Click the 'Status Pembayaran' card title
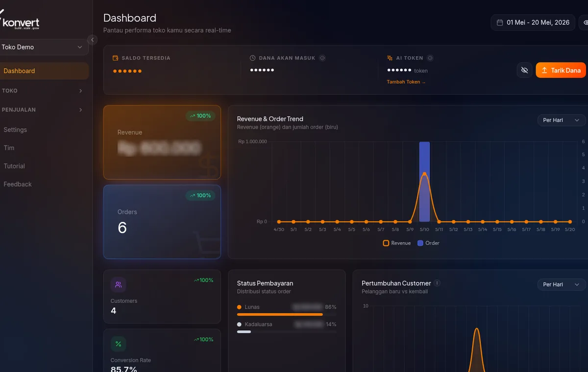This screenshot has height=372, width=588. pos(265,283)
